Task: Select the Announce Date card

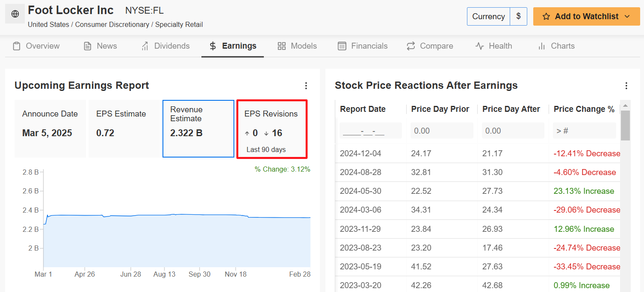Action: click(x=50, y=129)
